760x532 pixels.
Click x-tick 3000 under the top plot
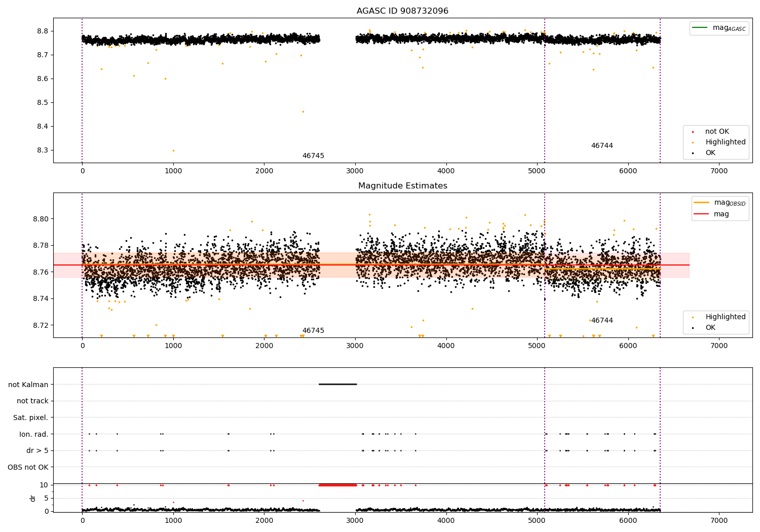click(355, 171)
